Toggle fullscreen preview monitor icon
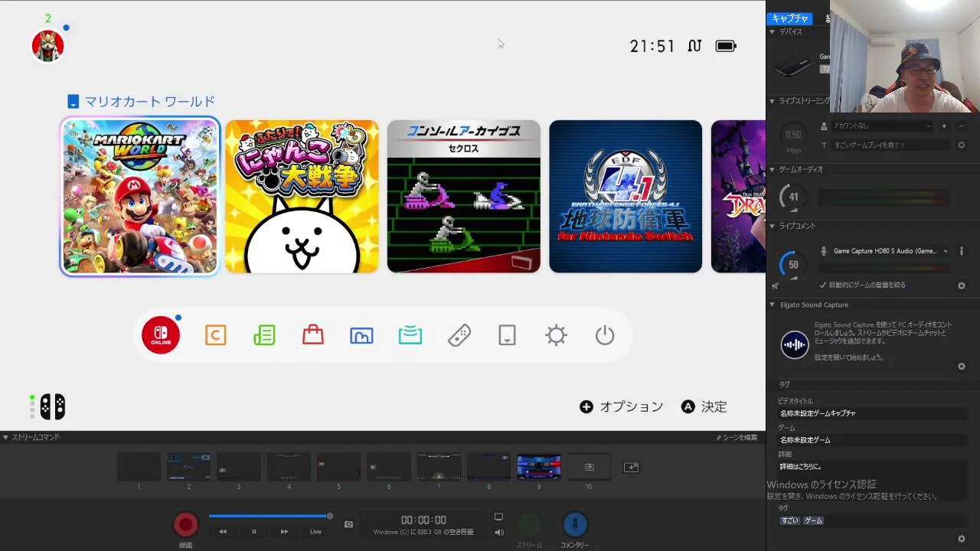 [x=498, y=517]
